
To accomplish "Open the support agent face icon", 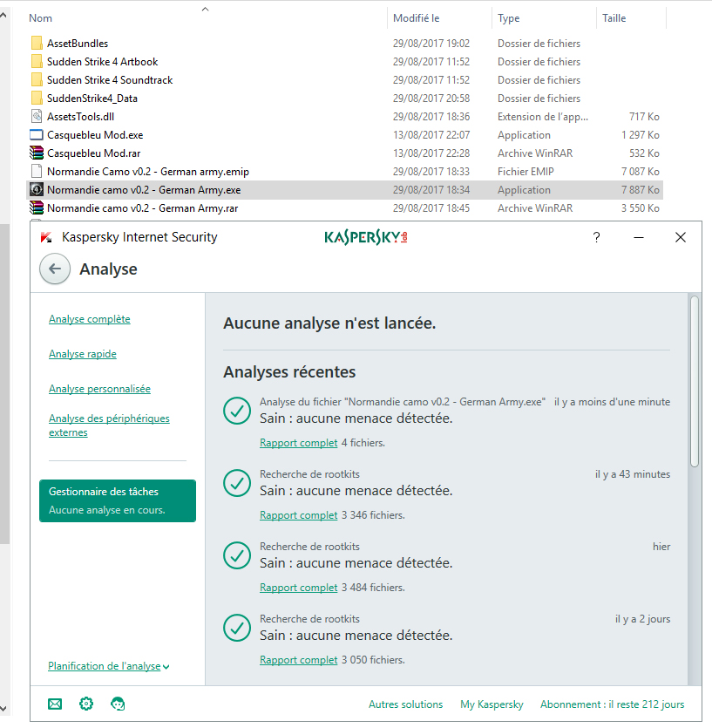I will (118, 704).
